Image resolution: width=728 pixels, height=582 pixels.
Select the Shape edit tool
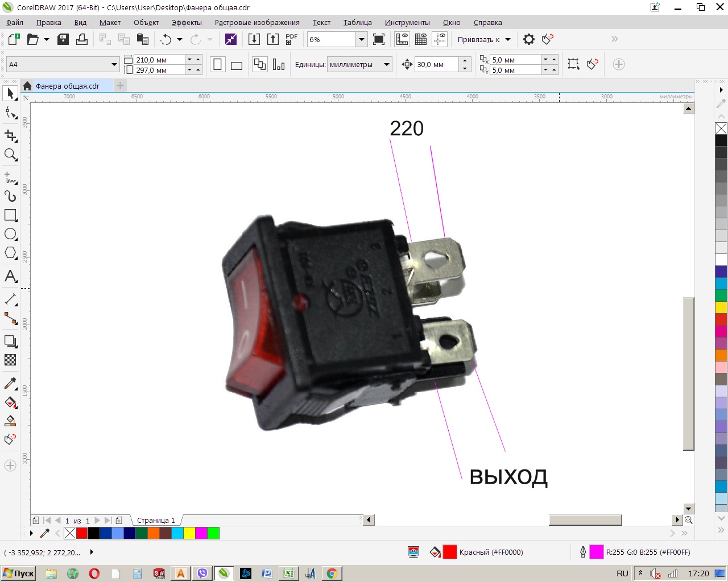pos(10,113)
